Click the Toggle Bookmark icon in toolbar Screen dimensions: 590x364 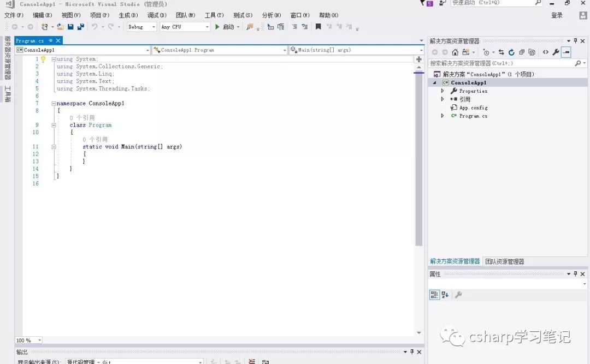318,27
